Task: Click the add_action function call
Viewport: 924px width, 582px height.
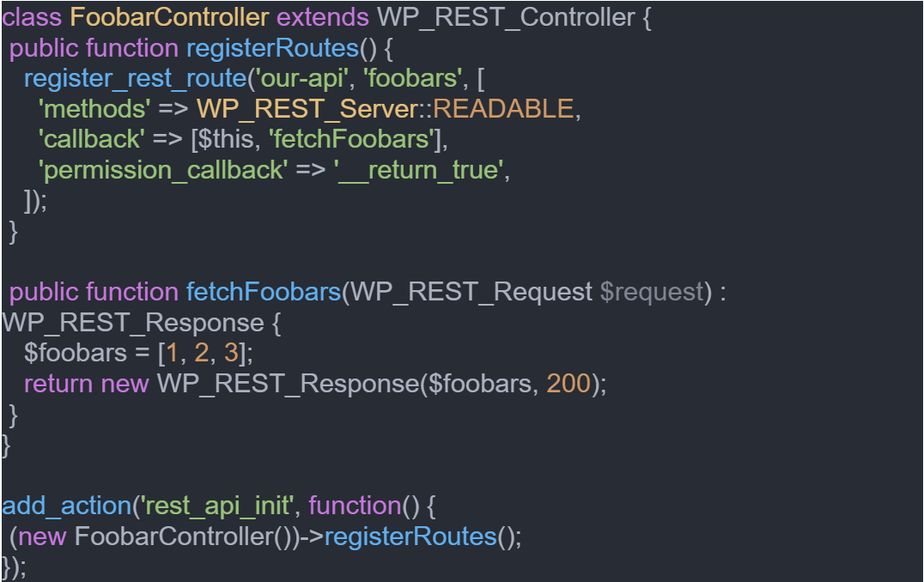Action: [x=65, y=506]
